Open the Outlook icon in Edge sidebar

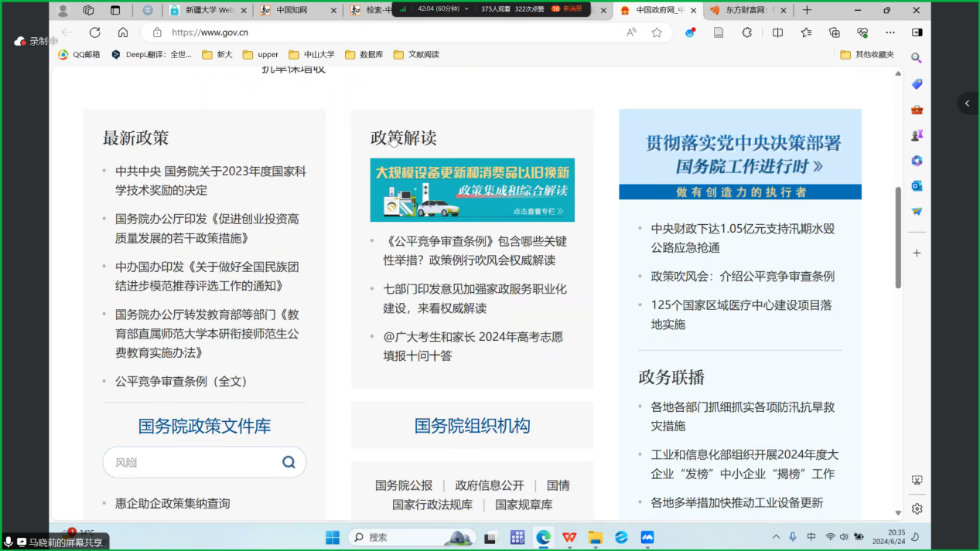[917, 185]
